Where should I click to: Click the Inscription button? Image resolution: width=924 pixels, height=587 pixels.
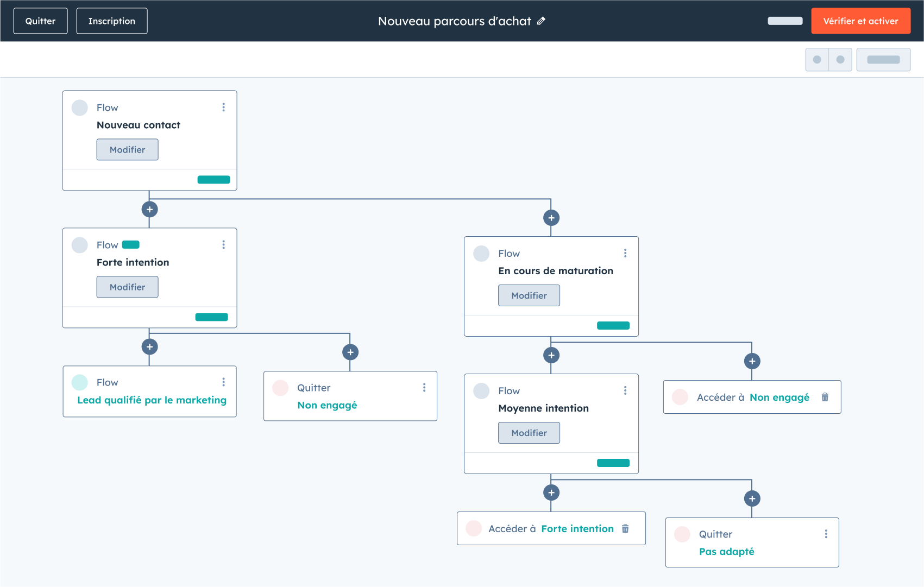[112, 21]
